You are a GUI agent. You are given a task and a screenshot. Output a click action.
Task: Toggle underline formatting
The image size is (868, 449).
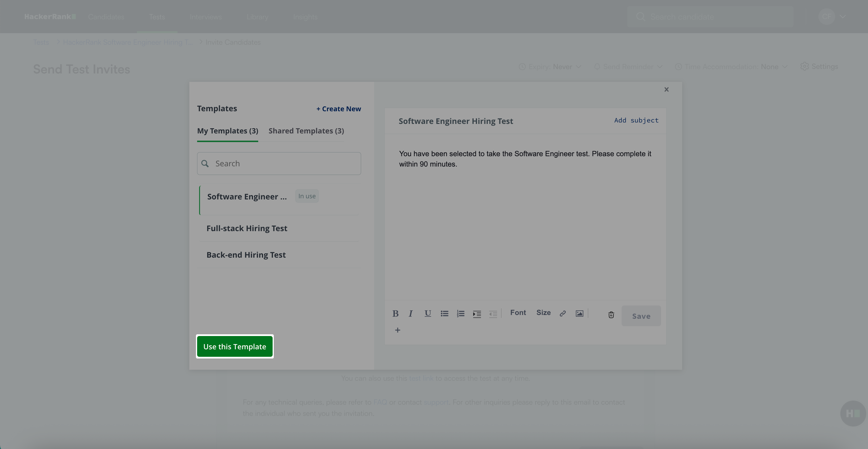click(428, 314)
